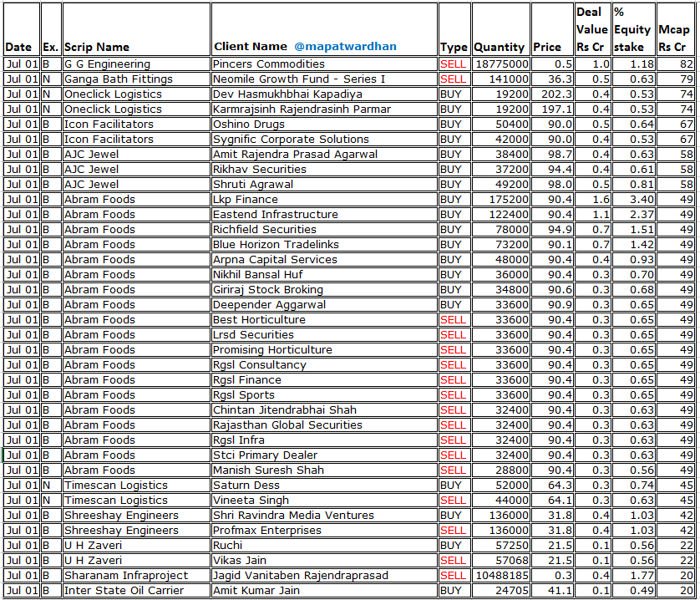Click Pincers Commodities client cell
This screenshot has width=700, height=600.
tap(325, 64)
